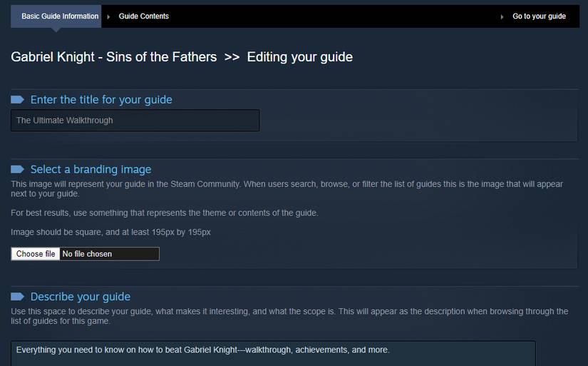The height and width of the screenshot is (366, 588).
Task: Click the 'Select a branding image' heading
Action: [91, 169]
